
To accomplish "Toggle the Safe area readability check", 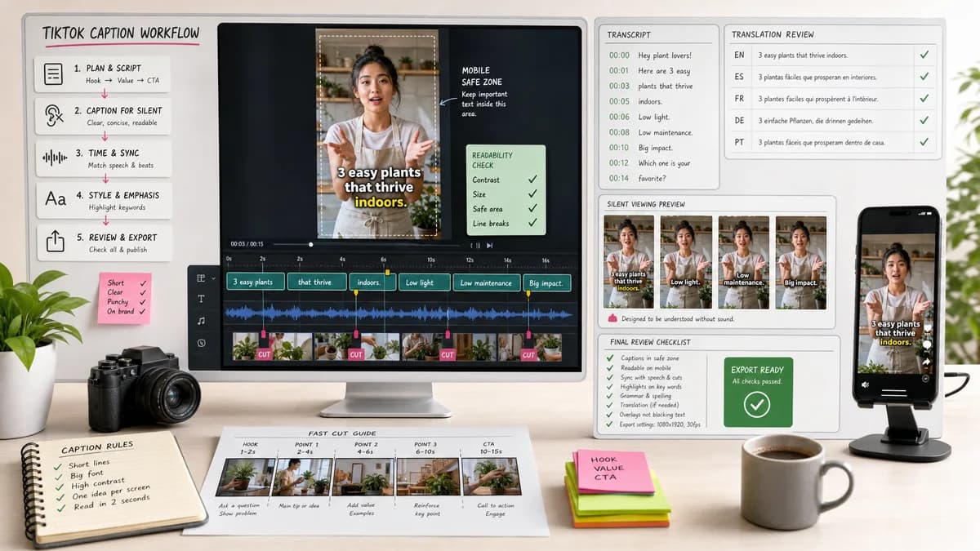I will point(532,209).
